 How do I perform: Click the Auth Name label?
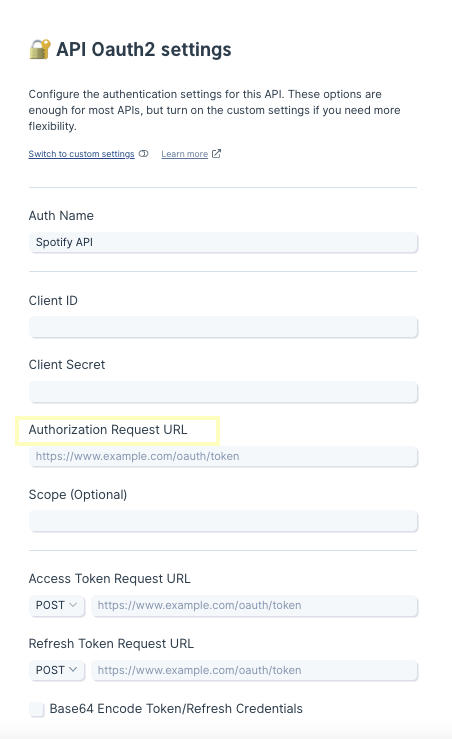[x=61, y=215]
